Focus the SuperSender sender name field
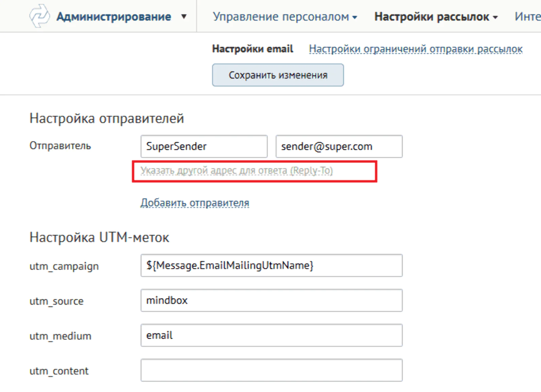 coord(204,146)
